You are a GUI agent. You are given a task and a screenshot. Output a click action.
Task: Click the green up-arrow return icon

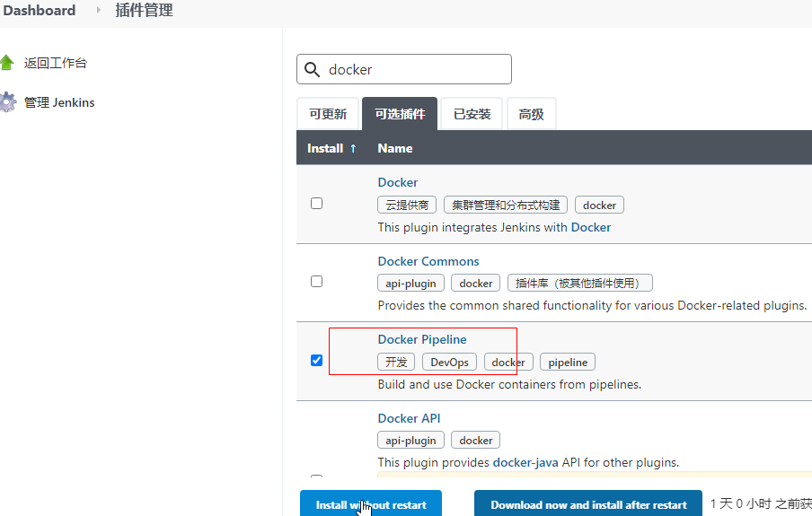pyautogui.click(x=7, y=63)
